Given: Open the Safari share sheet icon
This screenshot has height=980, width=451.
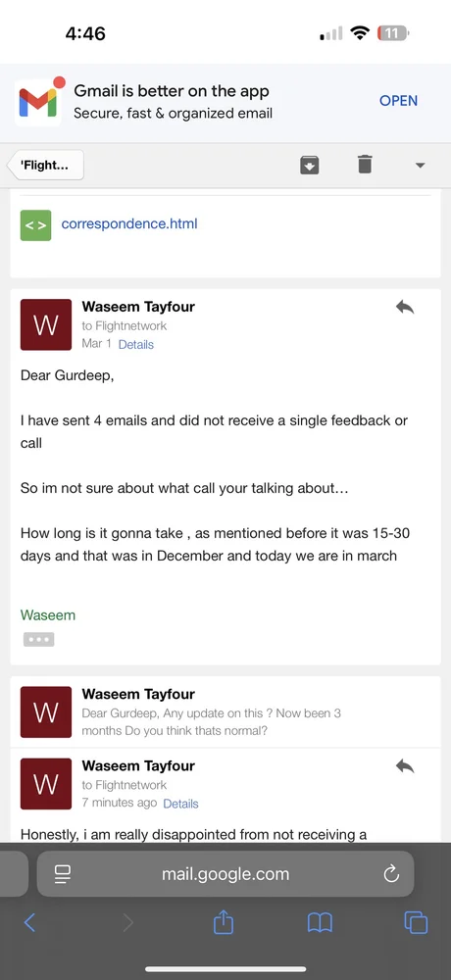Looking at the screenshot, I should 224,922.
